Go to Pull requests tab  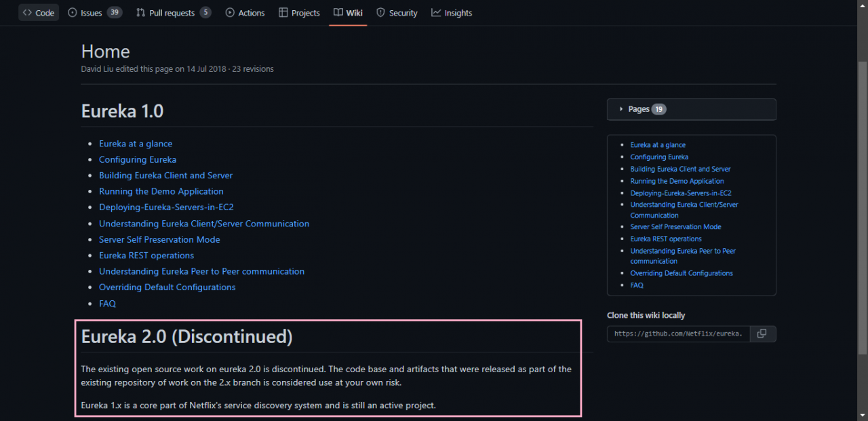[173, 13]
